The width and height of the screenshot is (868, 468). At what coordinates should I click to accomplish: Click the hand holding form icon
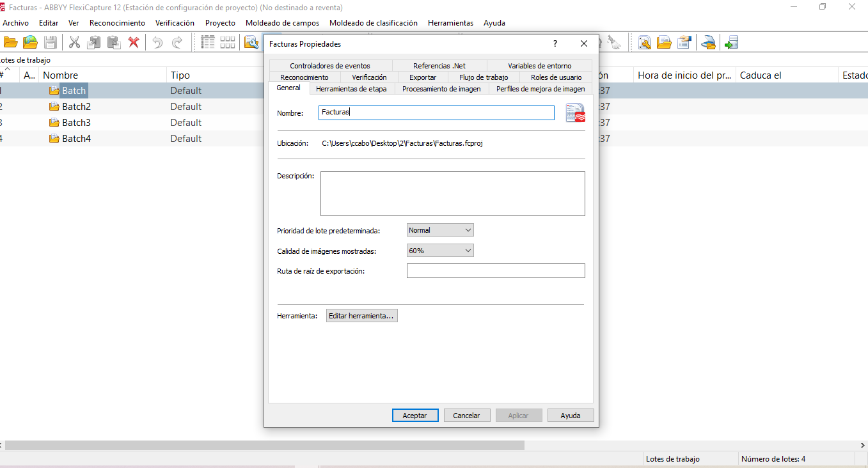pyautogui.click(x=685, y=42)
